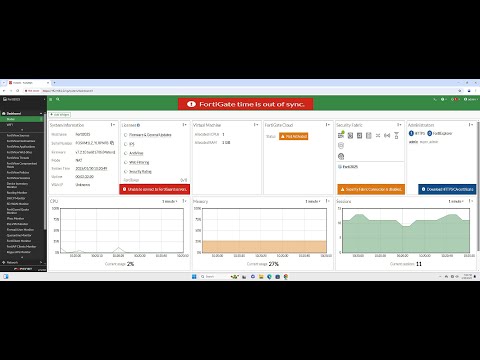Screen dimensions: 480x360
Task: Expand the Network section in sidebar
Action: click(41, 262)
